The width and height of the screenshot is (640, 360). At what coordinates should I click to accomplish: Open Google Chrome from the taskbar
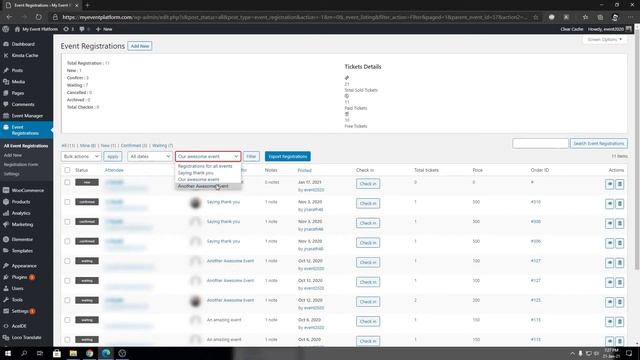pos(89,353)
